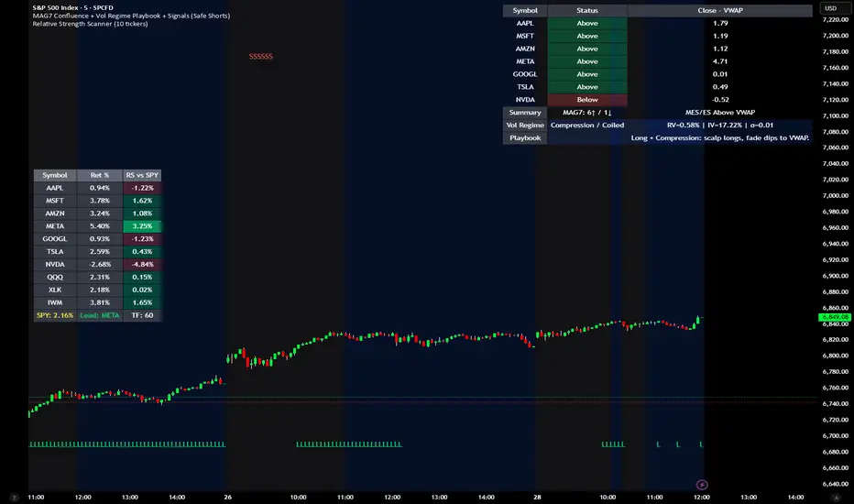Click the 'MES/ES Above VWAP' summary cell
The height and width of the screenshot is (504, 854).
click(720, 113)
